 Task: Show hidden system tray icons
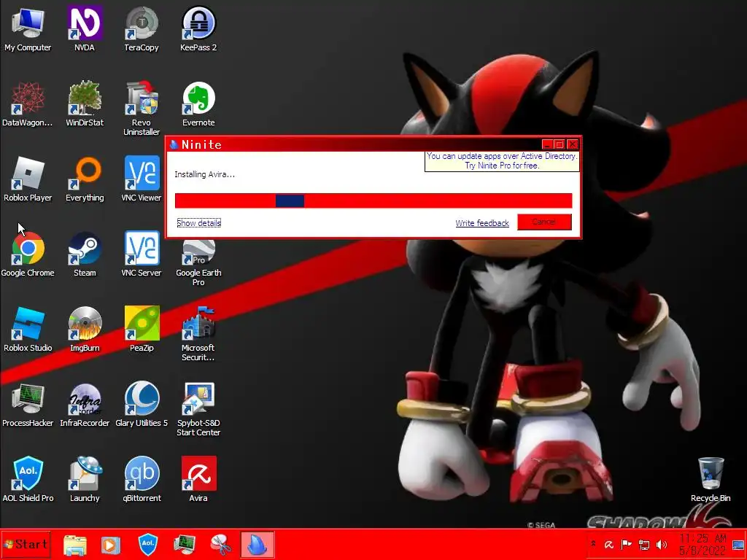[x=593, y=544]
